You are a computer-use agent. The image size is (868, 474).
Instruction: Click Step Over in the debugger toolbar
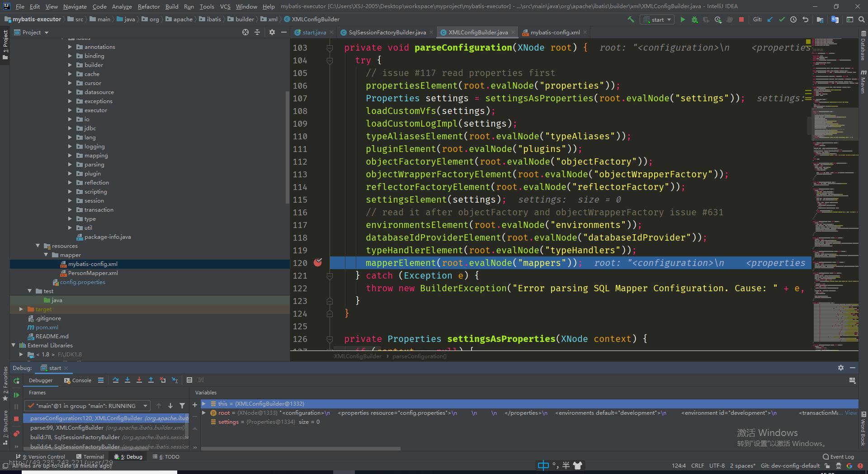tap(116, 380)
